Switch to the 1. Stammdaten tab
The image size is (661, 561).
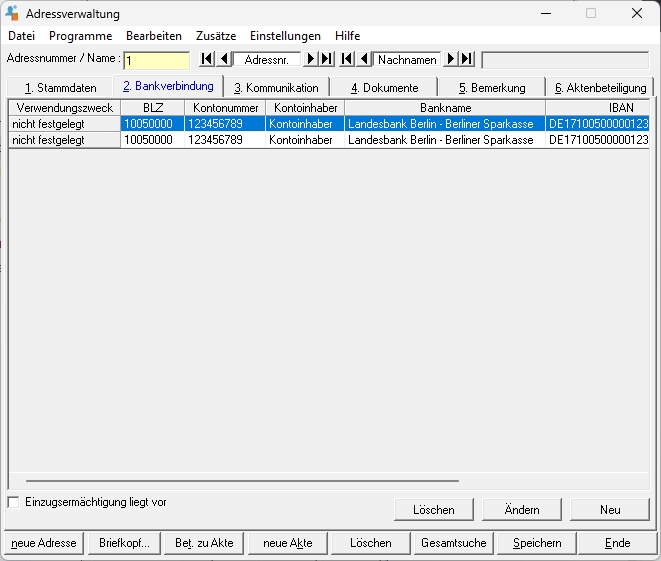(60, 88)
